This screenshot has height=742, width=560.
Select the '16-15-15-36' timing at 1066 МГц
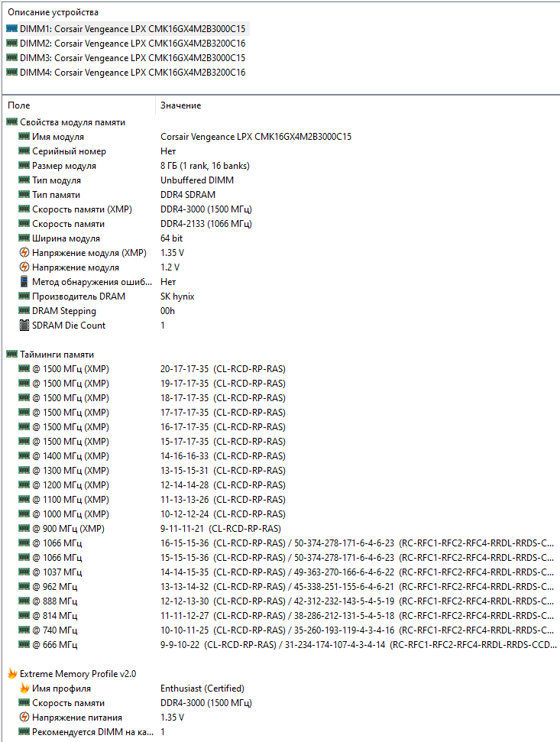357,543
